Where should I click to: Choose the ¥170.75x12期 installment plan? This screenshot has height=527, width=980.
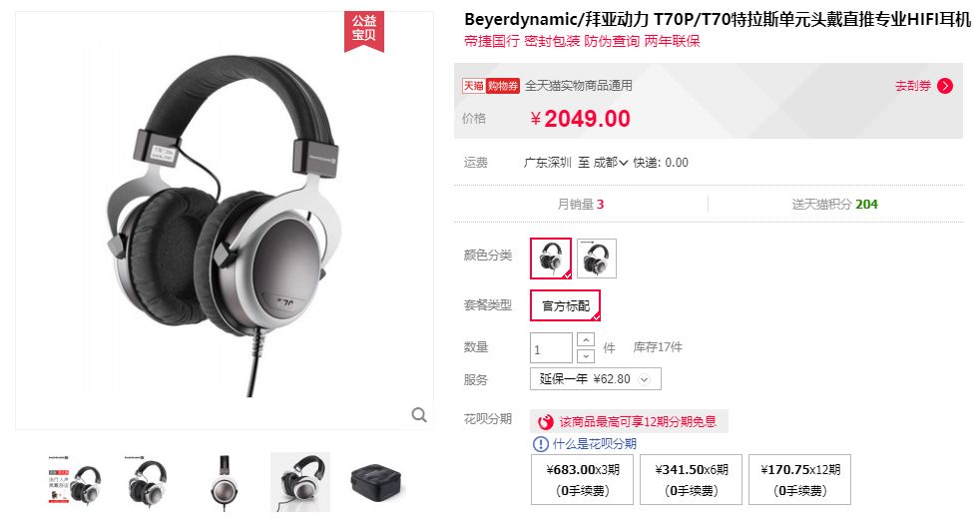[800, 479]
